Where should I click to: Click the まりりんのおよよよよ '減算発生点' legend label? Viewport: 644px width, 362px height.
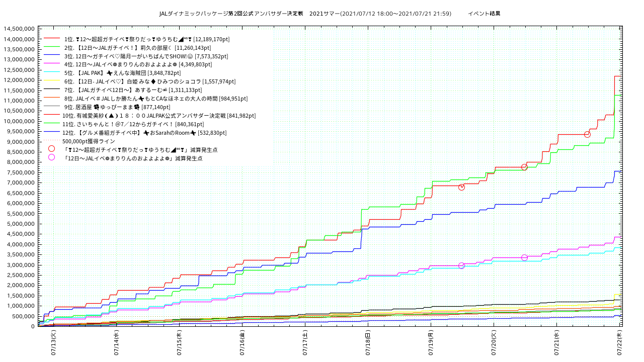pyautogui.click(x=133, y=158)
